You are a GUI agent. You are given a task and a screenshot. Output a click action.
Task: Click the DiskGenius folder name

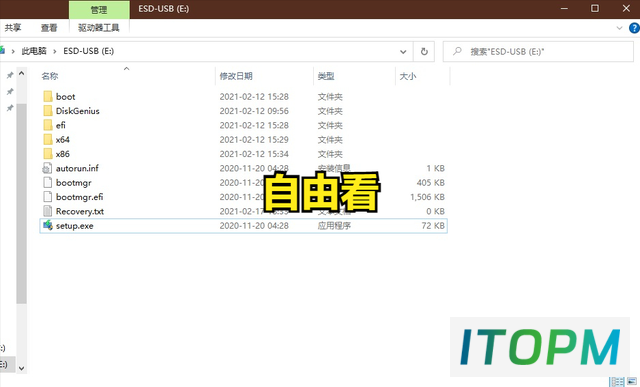point(78,111)
